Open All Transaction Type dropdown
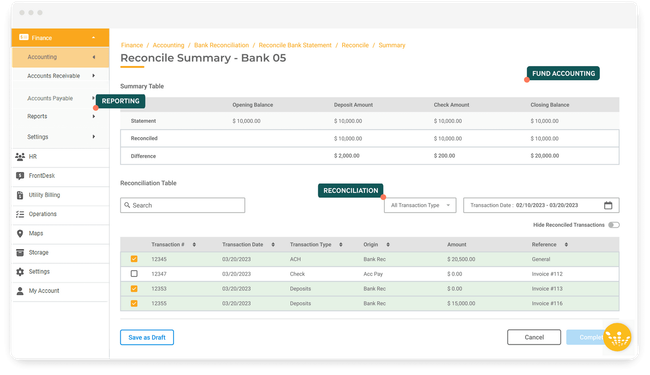Viewport: 650px width, 375px height. click(x=420, y=205)
